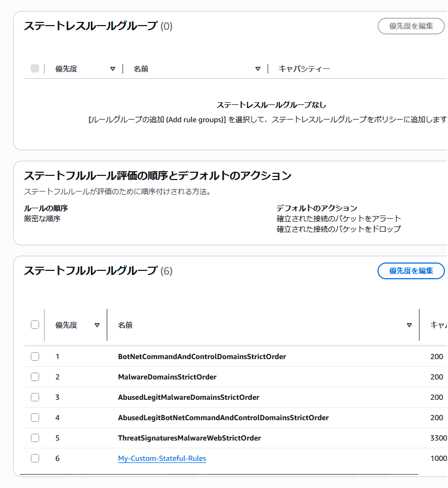Click the stateless キャパシティー column header
Screen dimensions: 448x488
(x=304, y=69)
